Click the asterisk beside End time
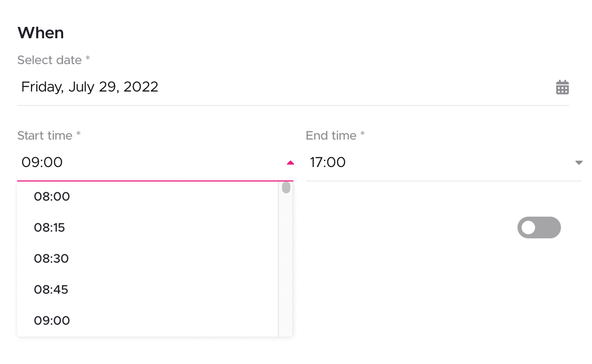 tap(363, 134)
